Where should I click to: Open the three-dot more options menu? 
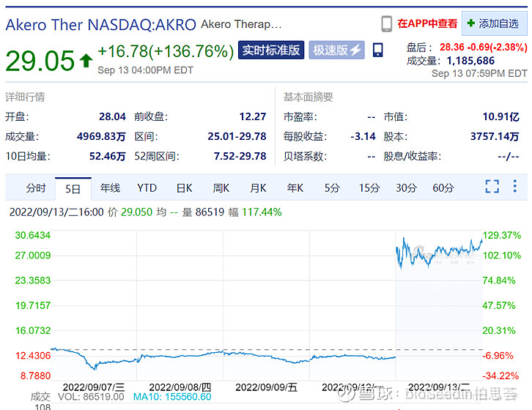(515, 186)
